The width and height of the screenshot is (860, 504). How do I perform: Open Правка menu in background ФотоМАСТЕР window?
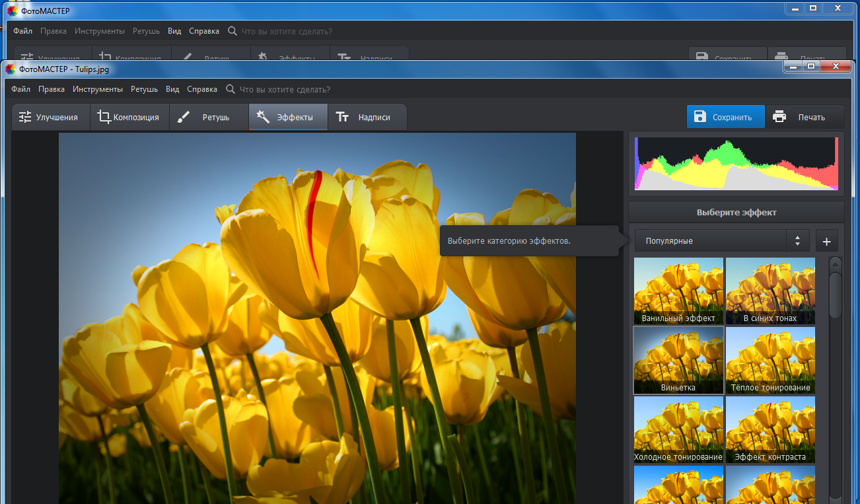(x=54, y=31)
